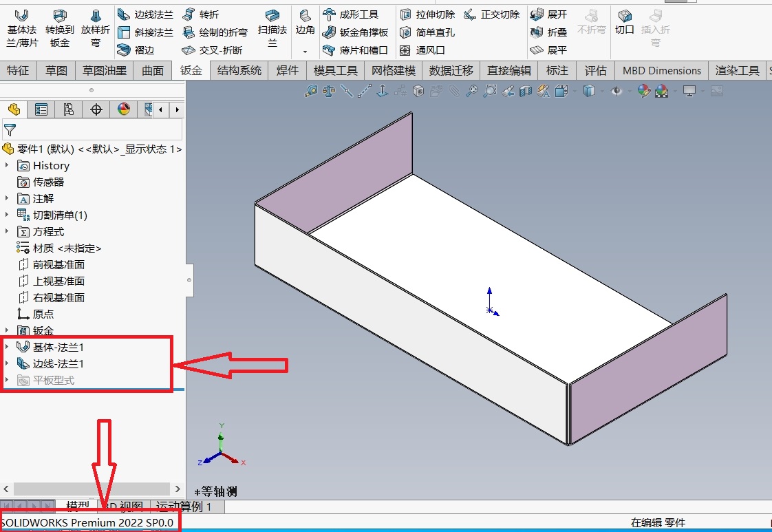
Task: Switch to the 特征 features tab
Action: [x=18, y=70]
